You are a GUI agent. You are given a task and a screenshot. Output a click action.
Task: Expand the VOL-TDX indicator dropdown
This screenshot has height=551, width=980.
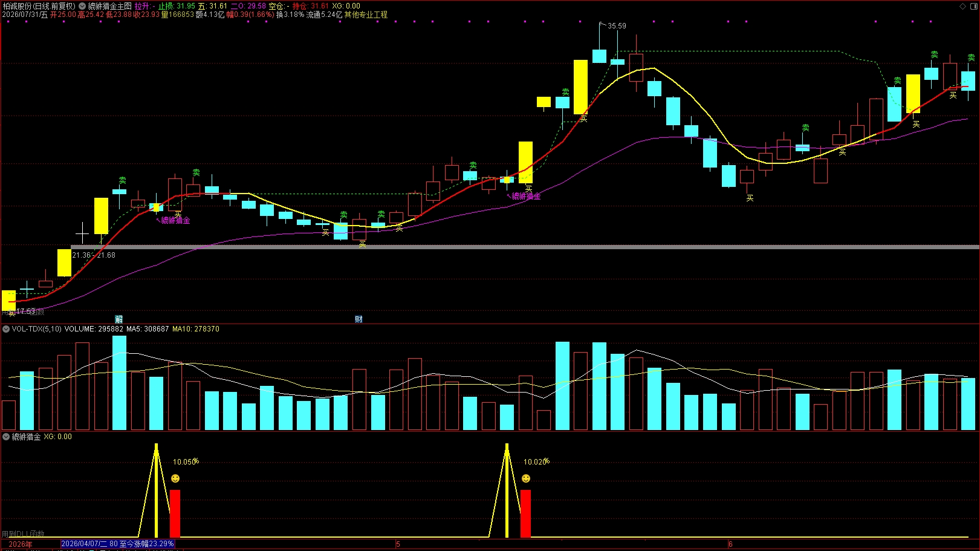[x=6, y=329]
